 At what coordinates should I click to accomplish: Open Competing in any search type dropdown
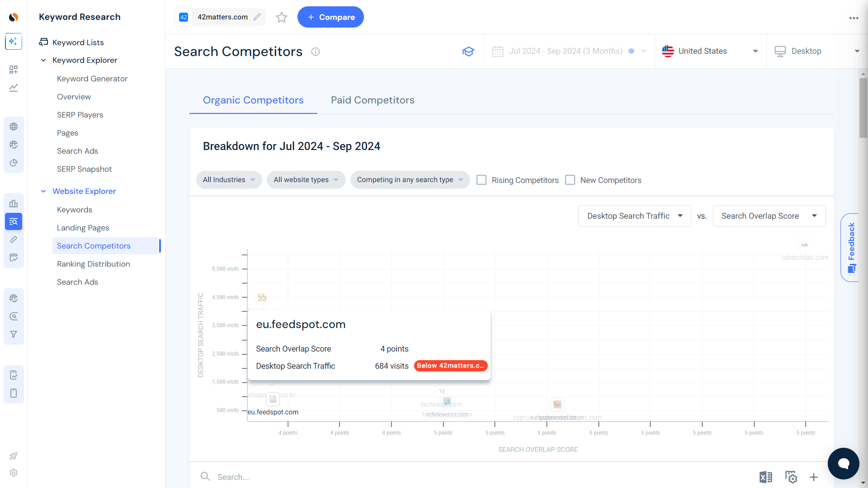pos(410,180)
